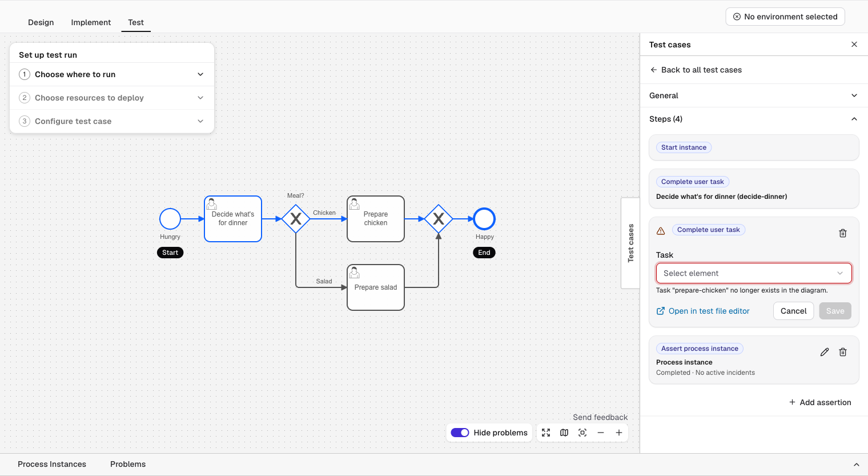Zoom in with the plus icon
The height and width of the screenshot is (476, 868).
click(x=619, y=433)
